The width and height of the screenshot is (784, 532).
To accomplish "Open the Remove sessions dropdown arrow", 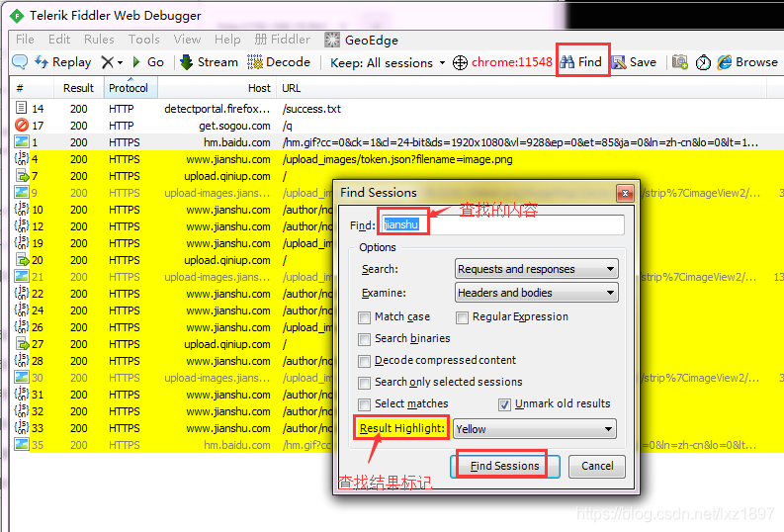I will (x=120, y=62).
